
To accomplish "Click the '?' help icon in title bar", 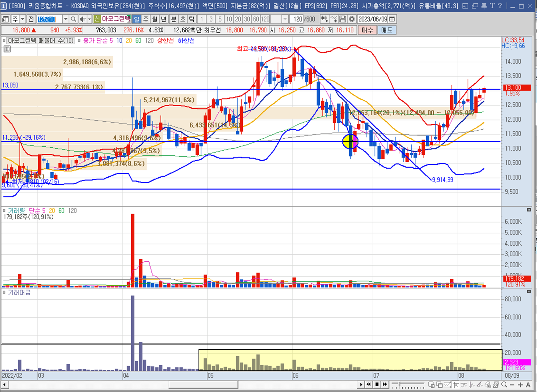I will pyautogui.click(x=500, y=6).
